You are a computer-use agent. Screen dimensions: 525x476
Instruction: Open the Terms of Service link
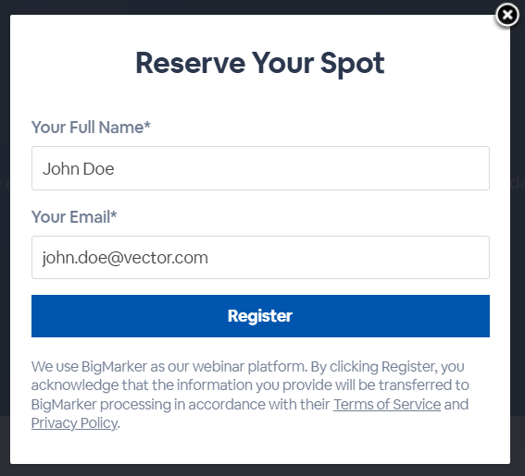(387, 404)
